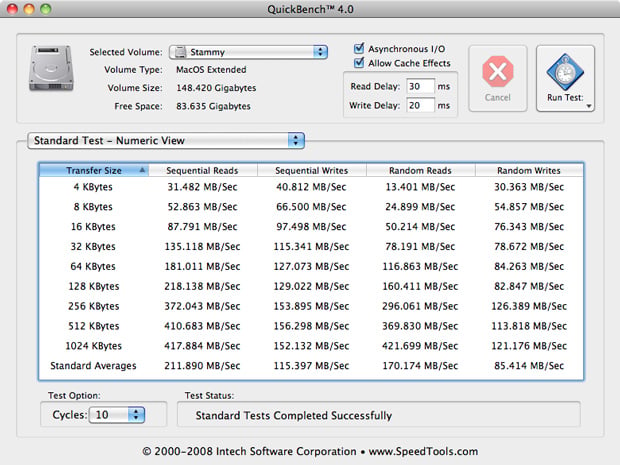Click the 296.061 MB/Sec cell
620x465 pixels.
(x=420, y=306)
